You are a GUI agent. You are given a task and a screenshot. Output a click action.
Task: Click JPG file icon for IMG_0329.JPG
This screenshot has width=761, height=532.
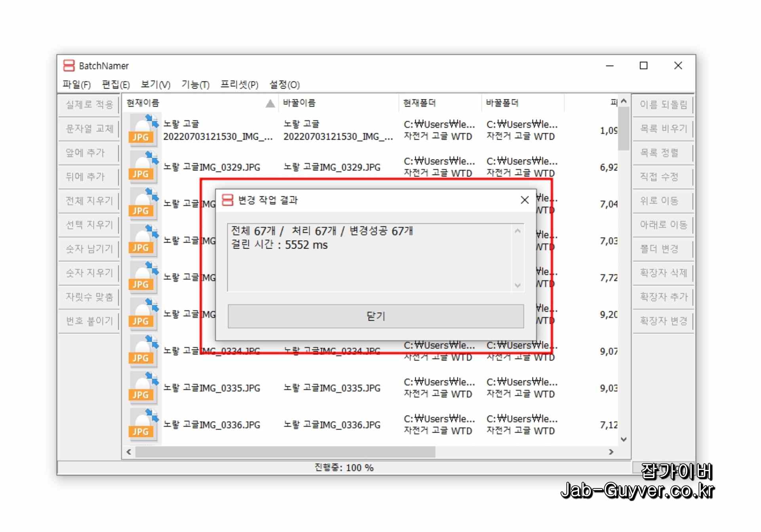(x=143, y=167)
